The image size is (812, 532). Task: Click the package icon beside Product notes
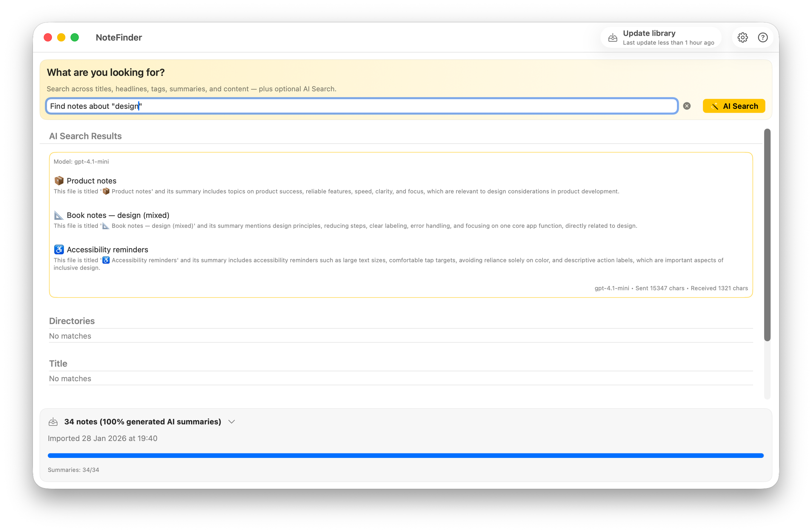click(59, 181)
